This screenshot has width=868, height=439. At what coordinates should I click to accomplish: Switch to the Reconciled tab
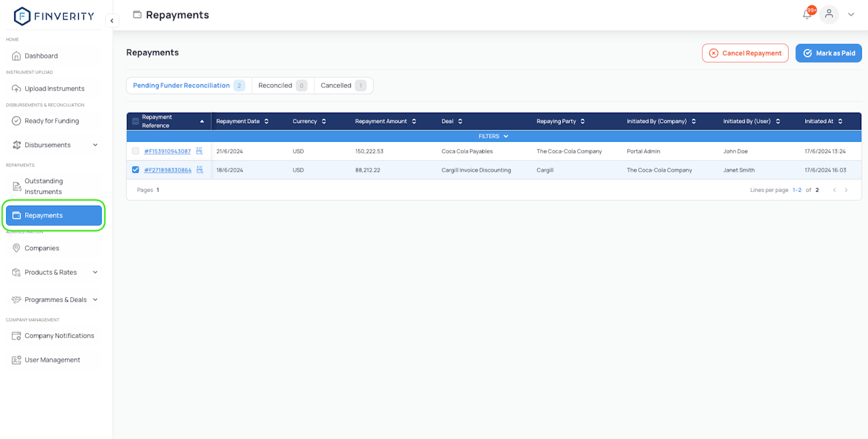[282, 85]
